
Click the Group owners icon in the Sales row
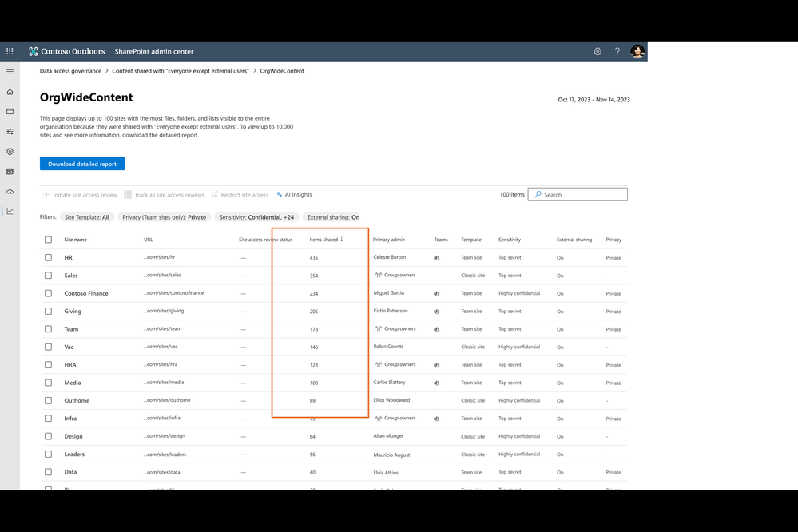pos(378,275)
